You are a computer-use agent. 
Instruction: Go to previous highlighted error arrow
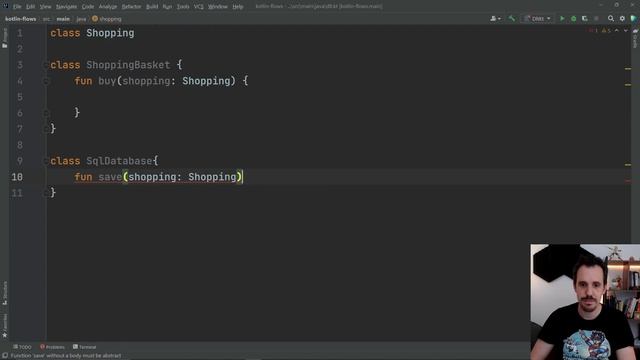click(617, 31)
